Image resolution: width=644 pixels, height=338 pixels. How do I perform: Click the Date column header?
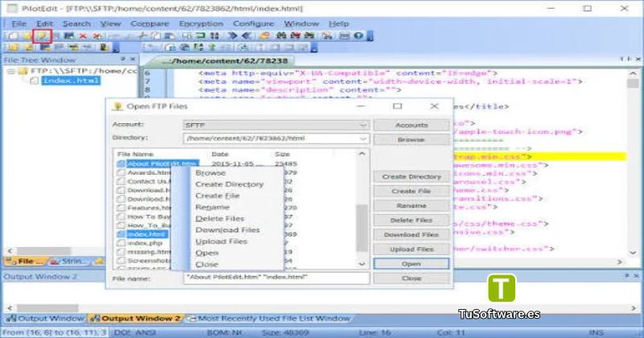220,154
